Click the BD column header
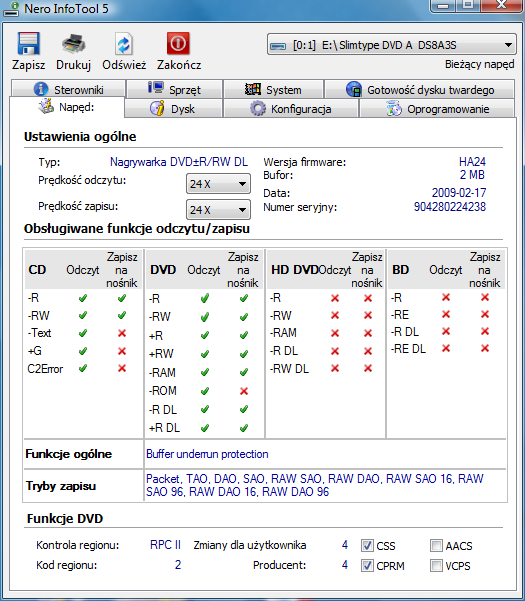 (400, 270)
